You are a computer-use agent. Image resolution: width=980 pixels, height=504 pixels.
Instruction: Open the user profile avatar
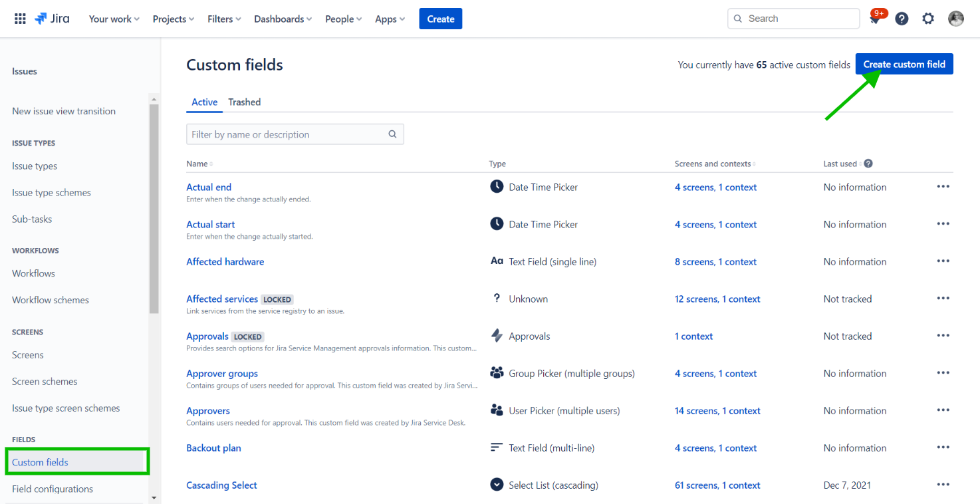pyautogui.click(x=955, y=19)
